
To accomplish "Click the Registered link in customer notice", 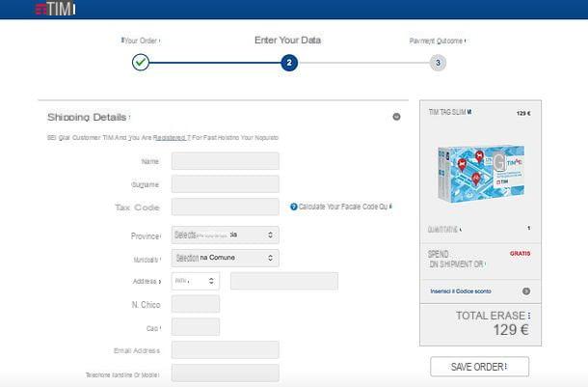I will tap(170, 138).
